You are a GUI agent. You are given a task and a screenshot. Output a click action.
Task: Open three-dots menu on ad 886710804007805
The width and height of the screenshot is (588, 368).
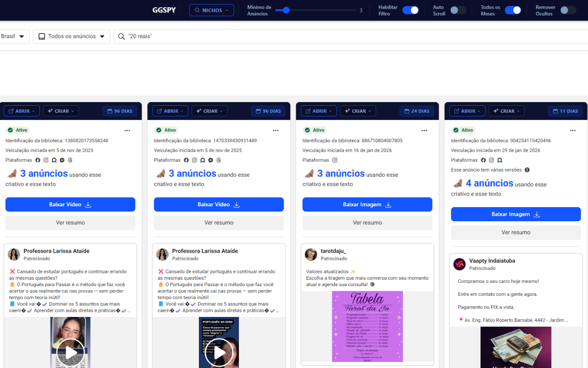click(424, 131)
